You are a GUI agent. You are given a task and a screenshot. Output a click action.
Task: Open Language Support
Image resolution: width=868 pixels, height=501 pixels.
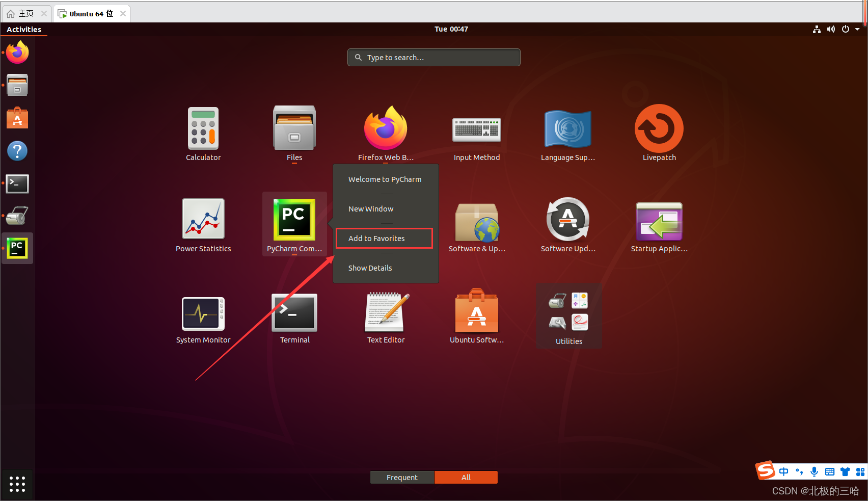point(568,134)
